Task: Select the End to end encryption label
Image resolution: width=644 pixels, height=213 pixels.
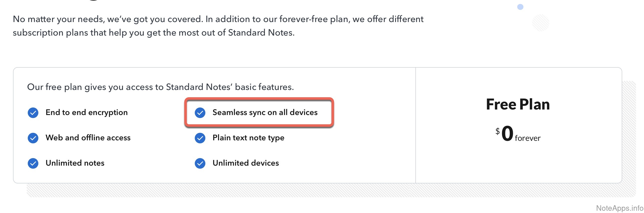Action: tap(87, 113)
